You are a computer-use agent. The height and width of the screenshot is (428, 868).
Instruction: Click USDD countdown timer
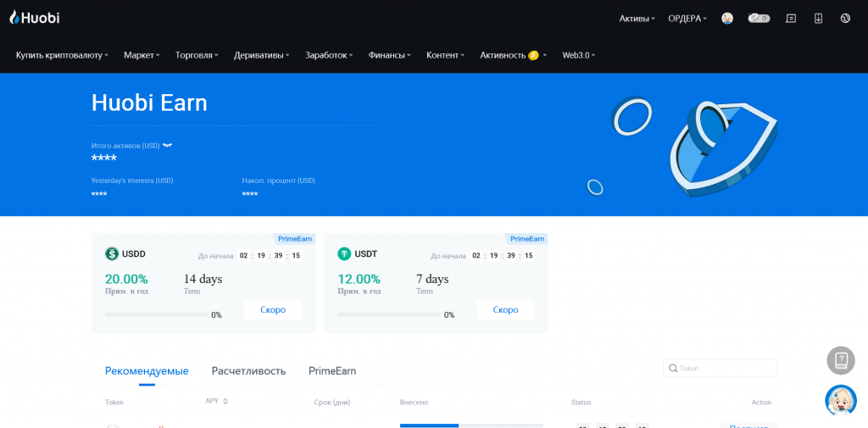click(x=270, y=256)
